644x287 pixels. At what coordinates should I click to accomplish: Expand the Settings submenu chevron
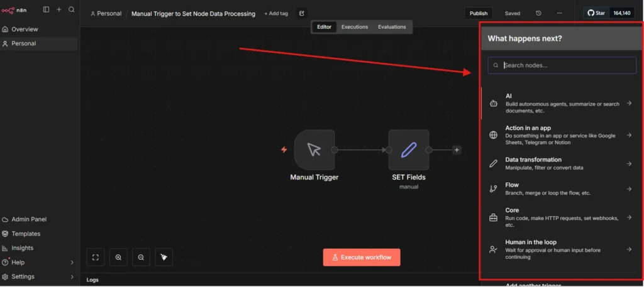[72, 277]
